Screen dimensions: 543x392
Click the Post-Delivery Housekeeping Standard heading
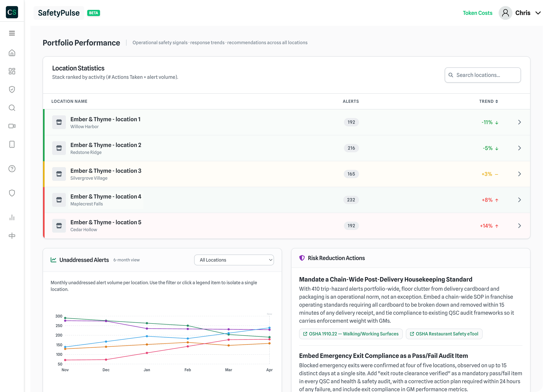coord(385,279)
